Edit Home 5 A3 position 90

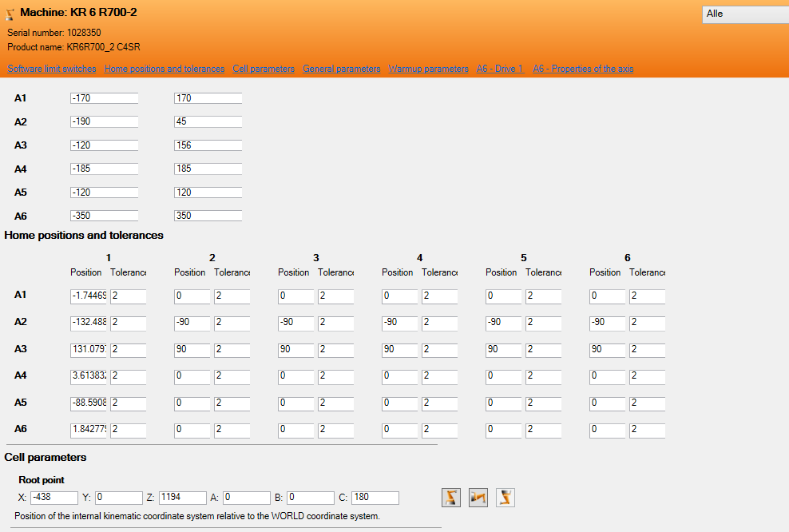coord(504,349)
